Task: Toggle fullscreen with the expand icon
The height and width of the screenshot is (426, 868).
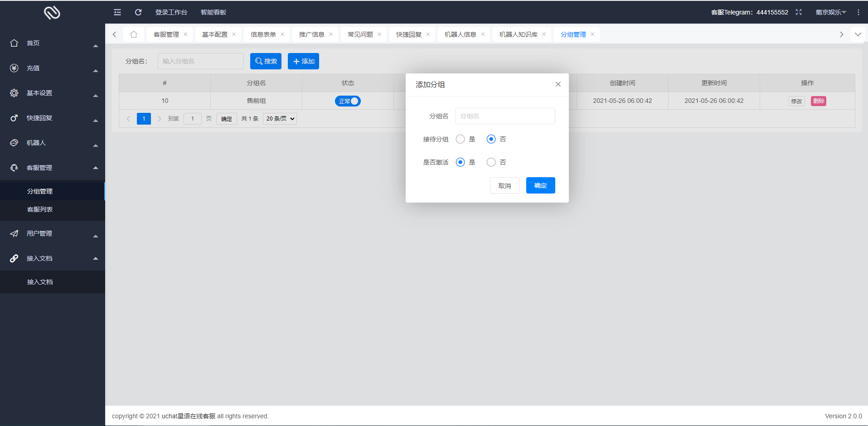Action: click(799, 12)
